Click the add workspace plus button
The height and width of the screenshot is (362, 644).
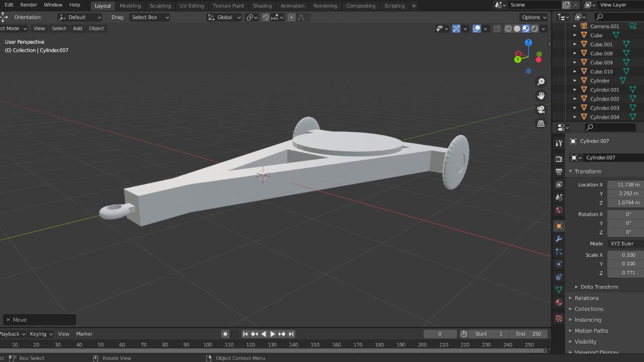coord(414,6)
